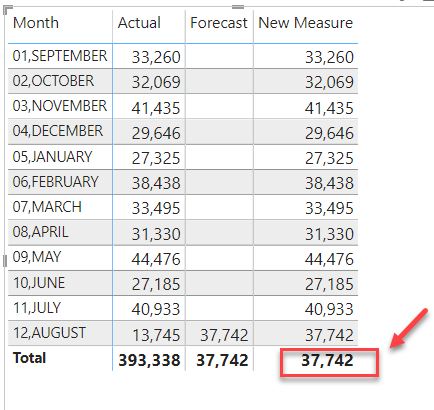Click the 11,JULY row label
This screenshot has width=434, height=410.
[37, 308]
